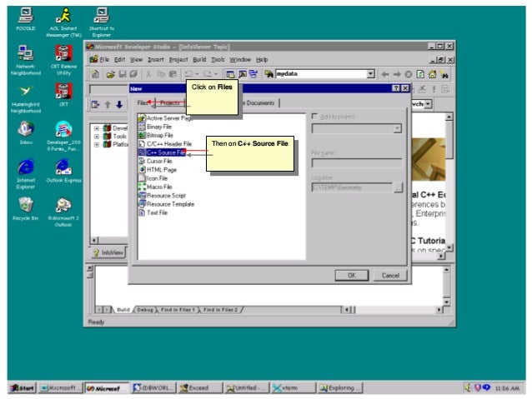Open the Insert menu

[x=156, y=60]
